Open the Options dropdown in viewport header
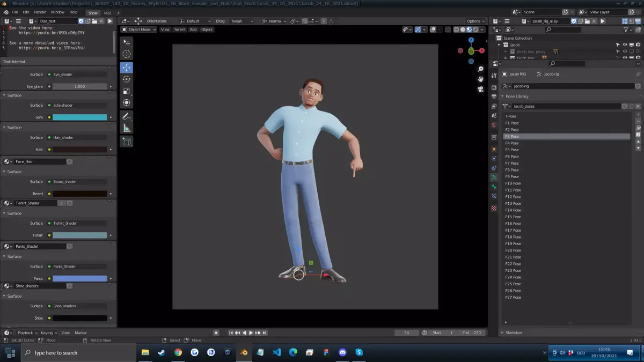The image size is (644, 362). point(475,21)
